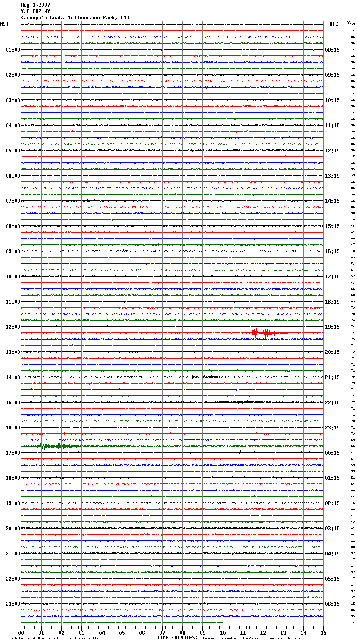Image resolution: width=357 pixels, height=644 pixels.
Task: Select the 05:00 MST hour label
Action: pos(13,151)
